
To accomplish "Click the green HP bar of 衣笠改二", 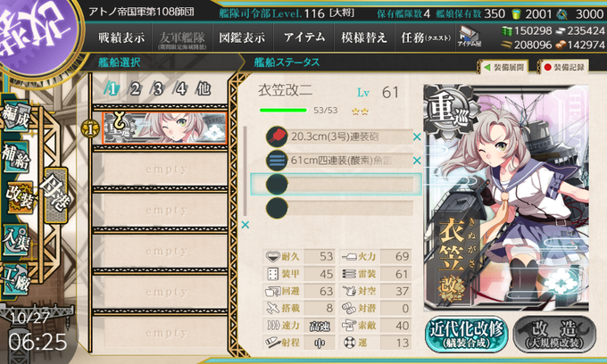I will coord(283,111).
